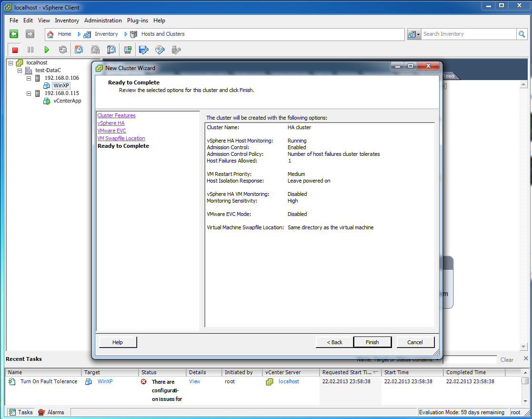
Task: Select vCenterApp in the inventory tree
Action: (x=67, y=101)
